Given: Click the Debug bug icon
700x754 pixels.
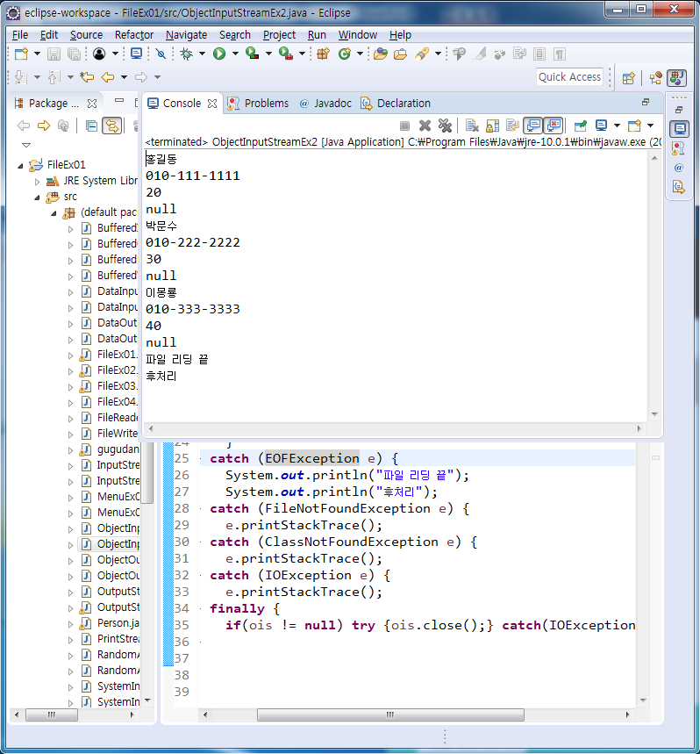Looking at the screenshot, I should [187, 54].
